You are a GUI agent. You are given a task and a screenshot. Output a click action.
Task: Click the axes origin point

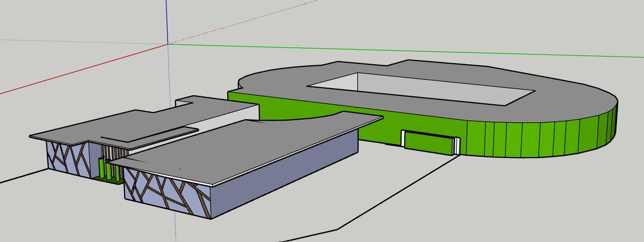(167, 45)
